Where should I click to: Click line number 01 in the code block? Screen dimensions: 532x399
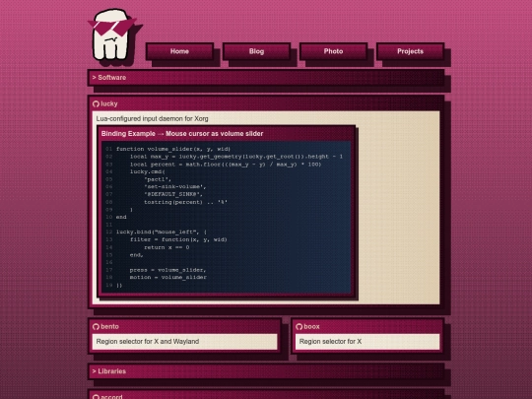108,149
